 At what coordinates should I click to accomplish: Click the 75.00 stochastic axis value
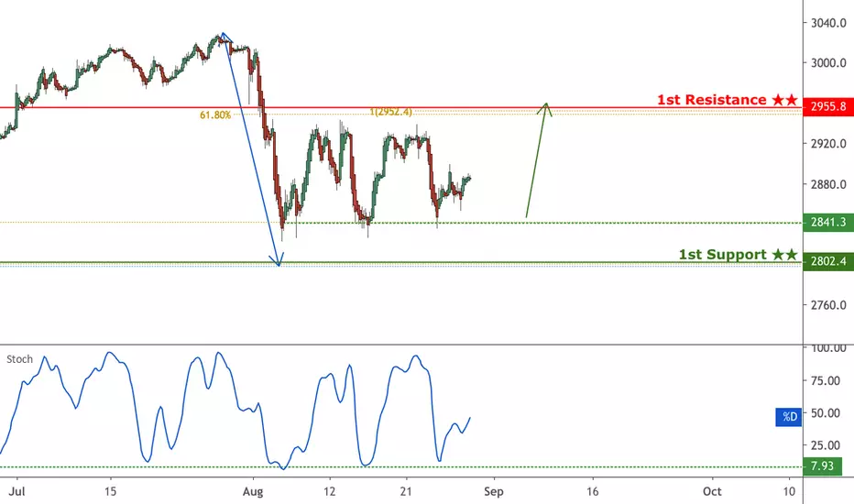click(825, 381)
